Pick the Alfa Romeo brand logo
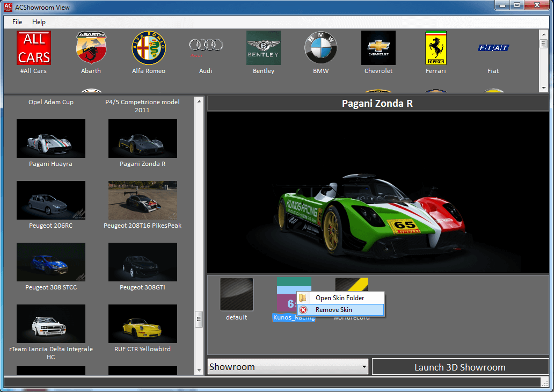 (x=149, y=48)
